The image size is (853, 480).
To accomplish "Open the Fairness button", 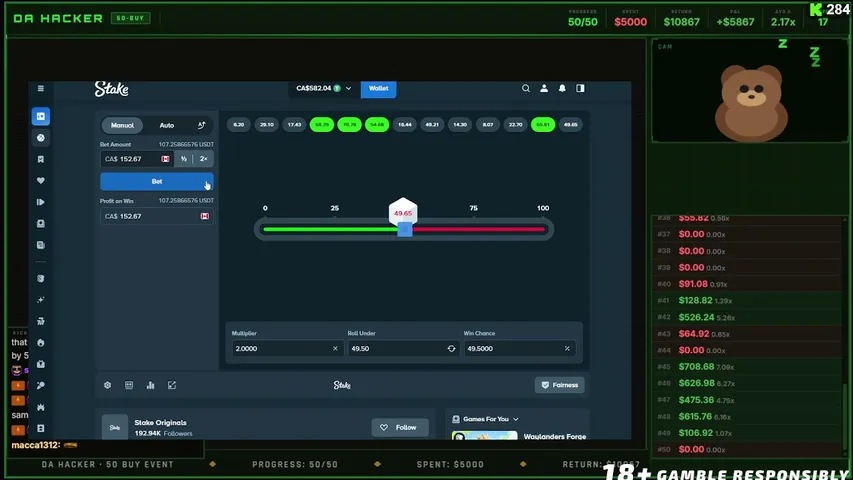I will tap(559, 385).
